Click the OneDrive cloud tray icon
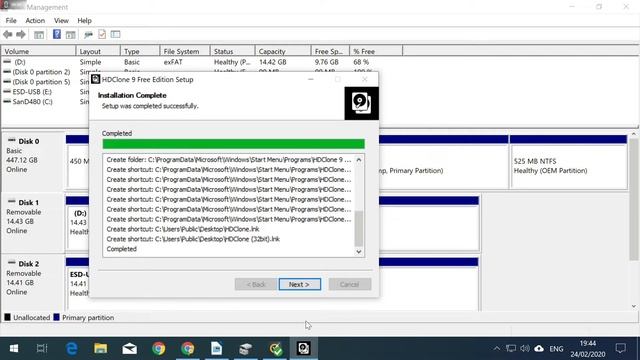Screen dimensions: 640x360 click(539, 349)
